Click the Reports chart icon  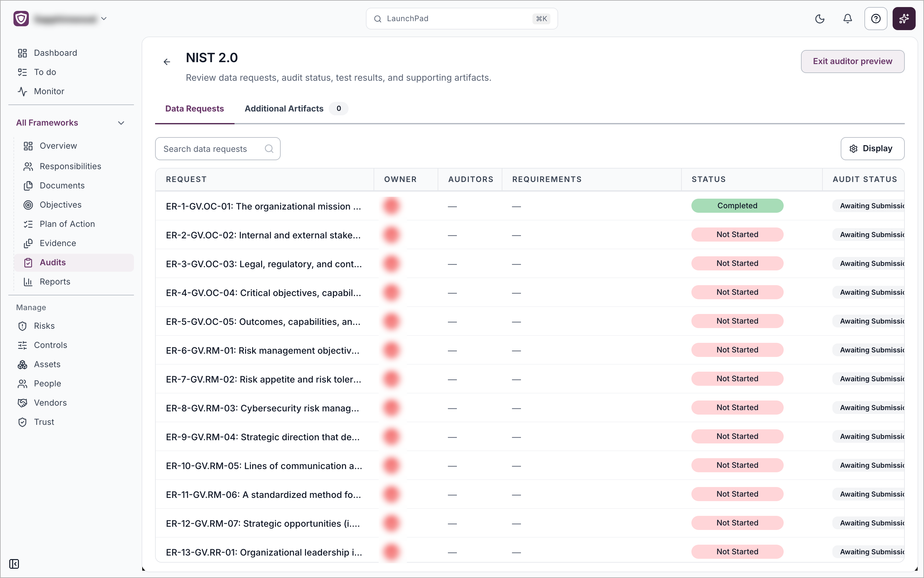(28, 282)
